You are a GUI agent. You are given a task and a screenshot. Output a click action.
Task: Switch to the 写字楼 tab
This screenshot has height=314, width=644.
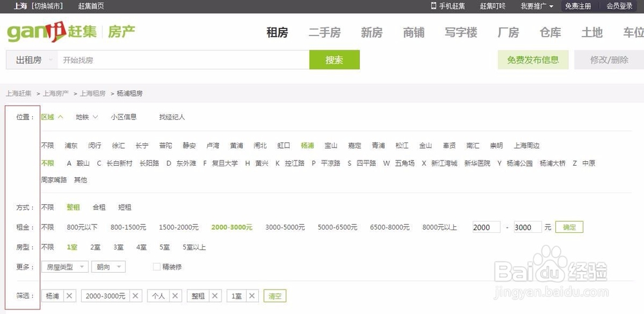click(461, 32)
